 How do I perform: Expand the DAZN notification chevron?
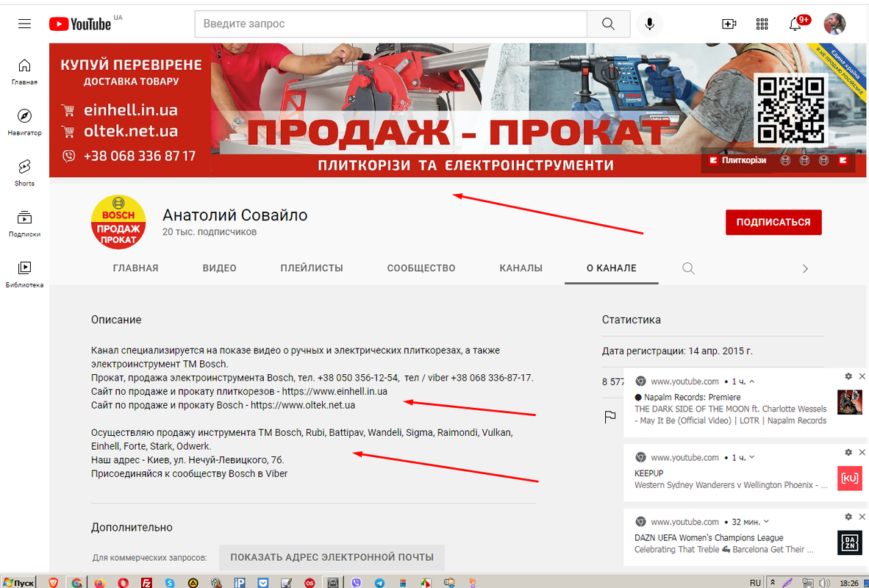coord(766,522)
